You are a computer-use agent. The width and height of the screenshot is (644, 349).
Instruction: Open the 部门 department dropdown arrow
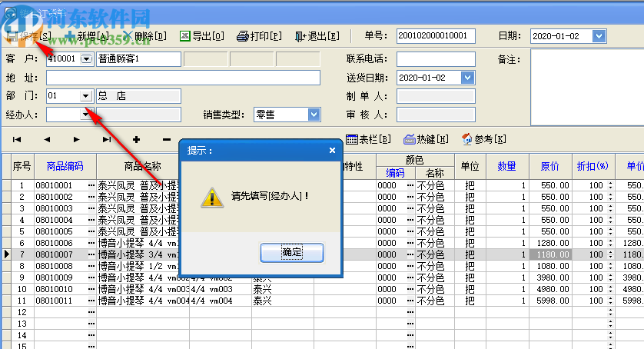[85, 96]
